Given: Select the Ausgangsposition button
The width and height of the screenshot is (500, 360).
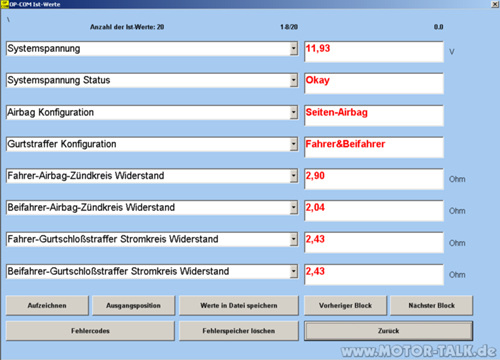Looking at the screenshot, I should click(x=133, y=305).
